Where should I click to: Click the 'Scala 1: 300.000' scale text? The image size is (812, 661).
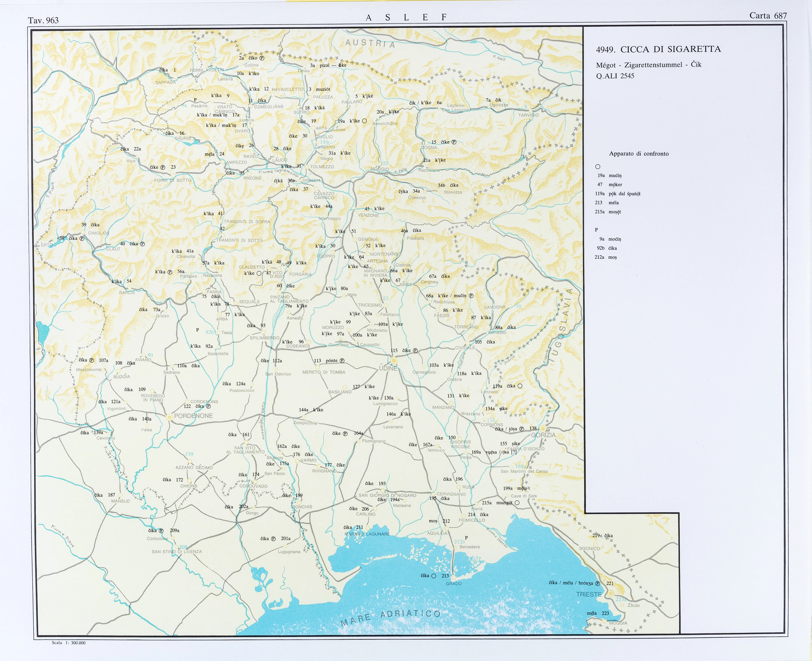point(69,643)
